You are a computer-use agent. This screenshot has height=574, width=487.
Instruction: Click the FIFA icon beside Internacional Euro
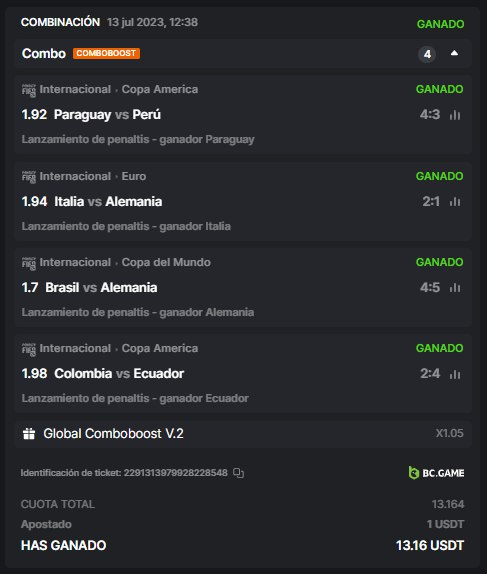(x=29, y=177)
